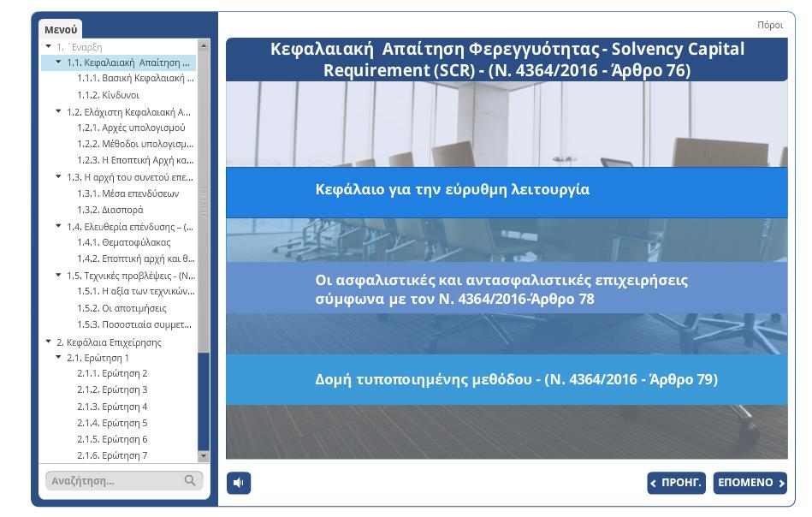Open 1.4.1. Θεματοφύλακας item
This screenshot has height=517, width=812.
(124, 242)
